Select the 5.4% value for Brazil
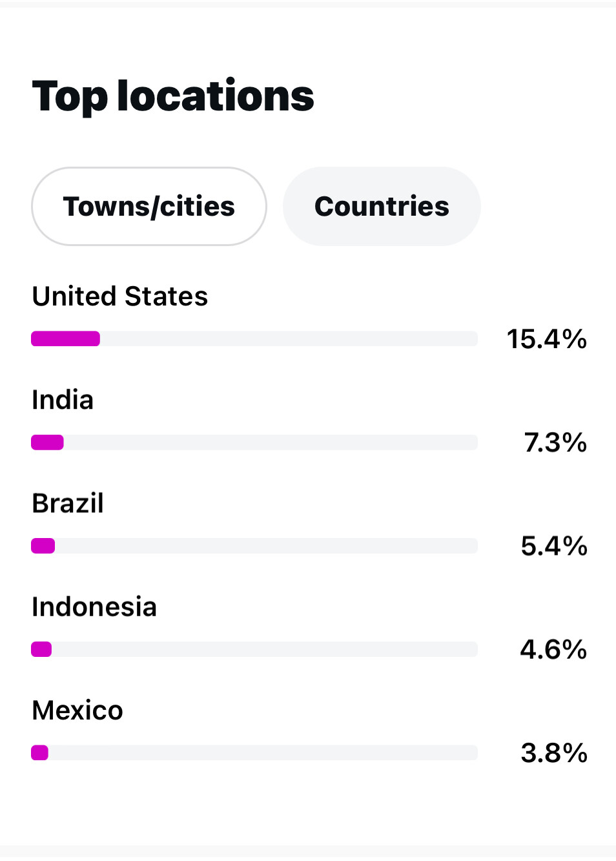 553,546
